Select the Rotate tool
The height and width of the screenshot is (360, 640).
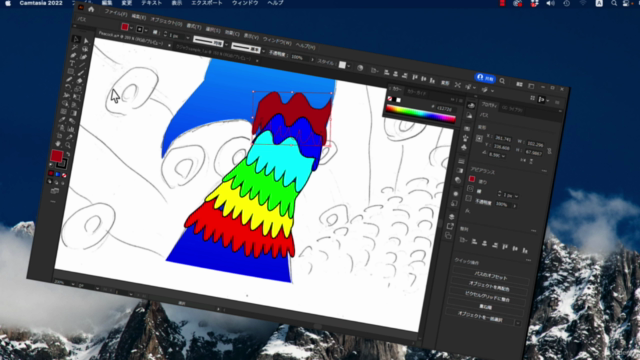click(x=68, y=87)
